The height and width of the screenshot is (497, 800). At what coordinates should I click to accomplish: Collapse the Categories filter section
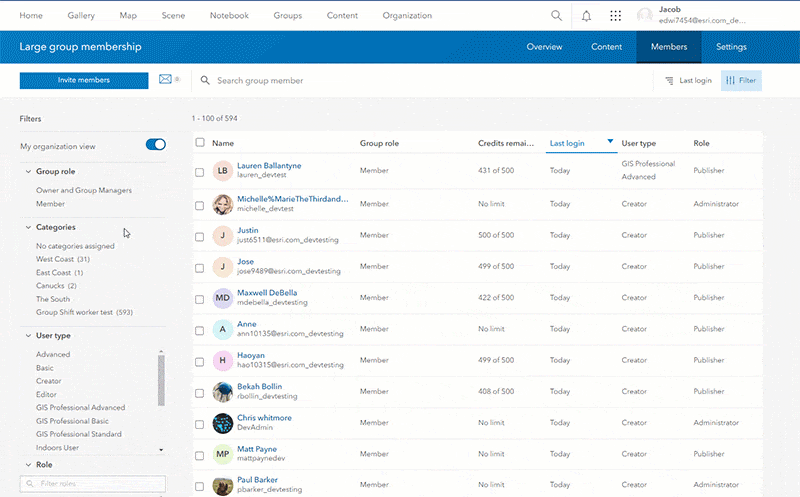point(27,227)
